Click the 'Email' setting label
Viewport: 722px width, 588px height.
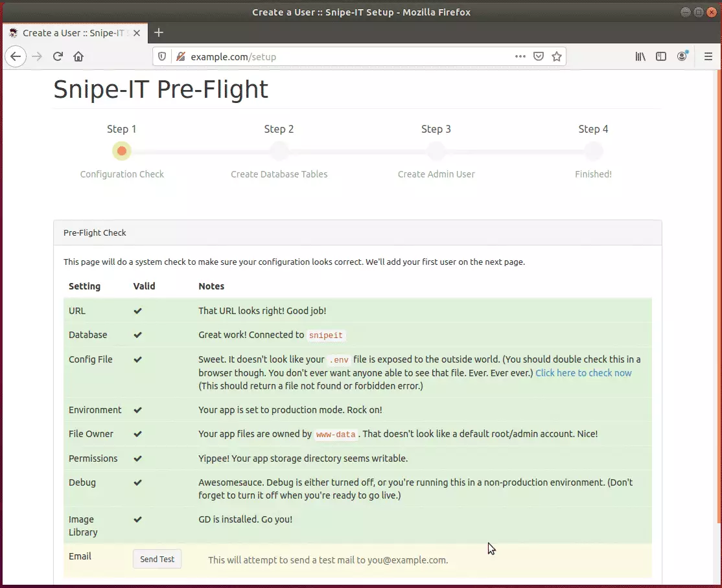(x=80, y=556)
